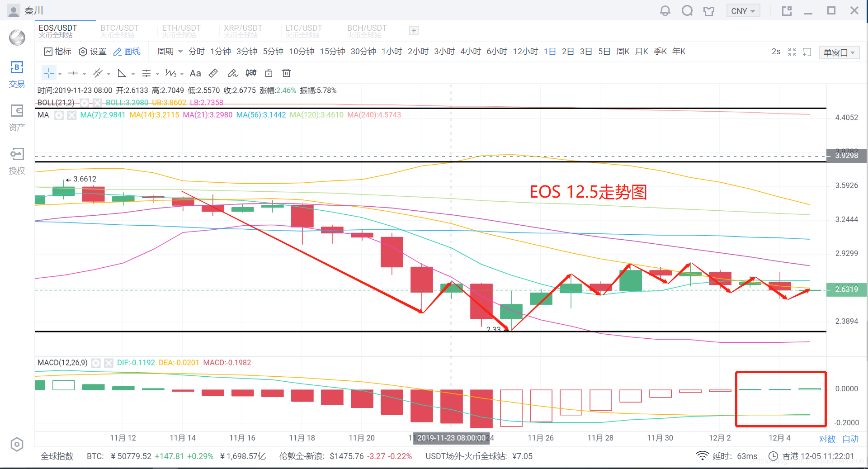The image size is (868, 469).
Task: Delete drawings with the trash icon
Action: click(286, 73)
